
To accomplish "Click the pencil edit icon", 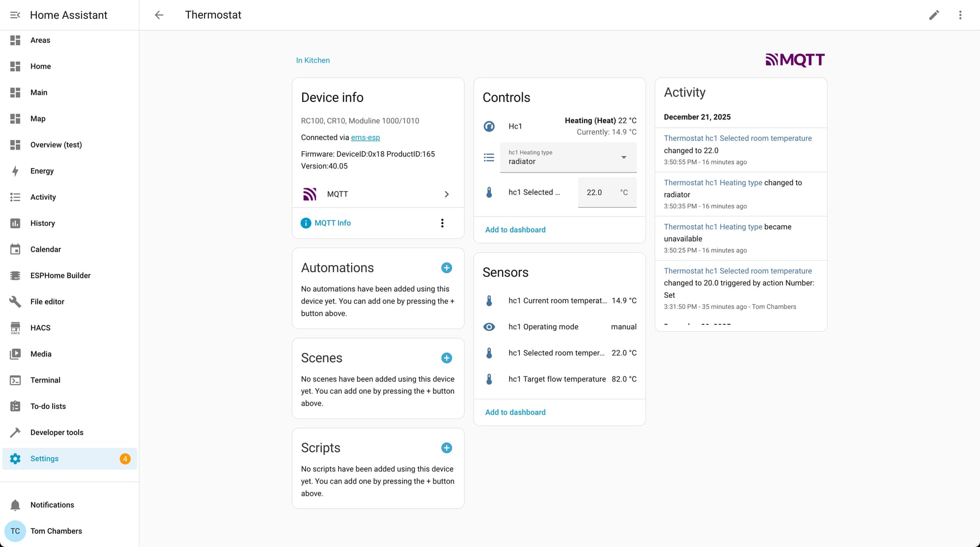I will 934,15.
